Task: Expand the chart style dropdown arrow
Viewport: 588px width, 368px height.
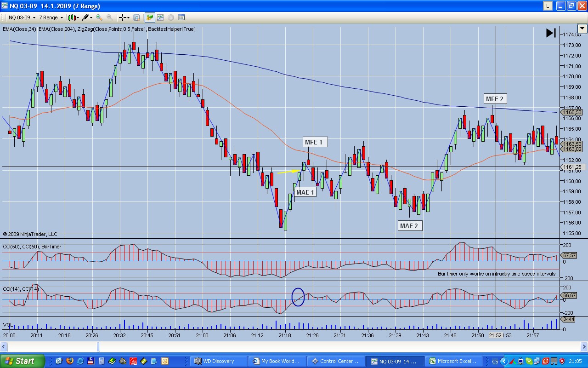Action: click(x=78, y=17)
